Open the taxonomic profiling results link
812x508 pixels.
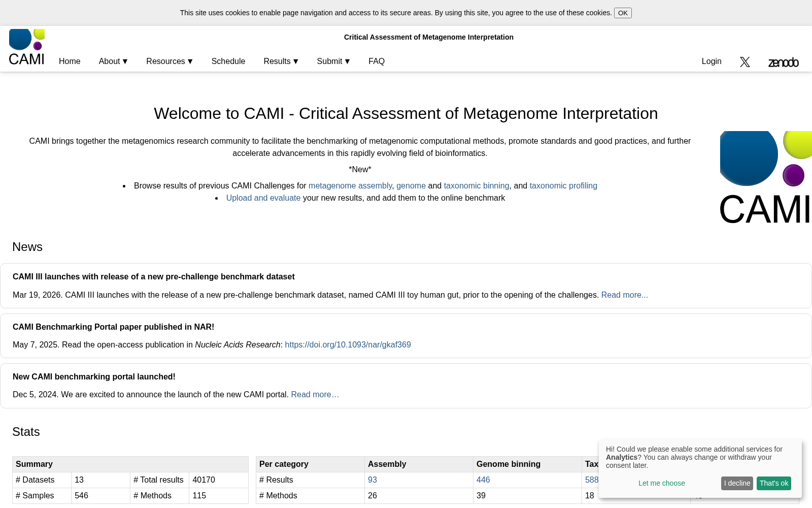point(563,186)
